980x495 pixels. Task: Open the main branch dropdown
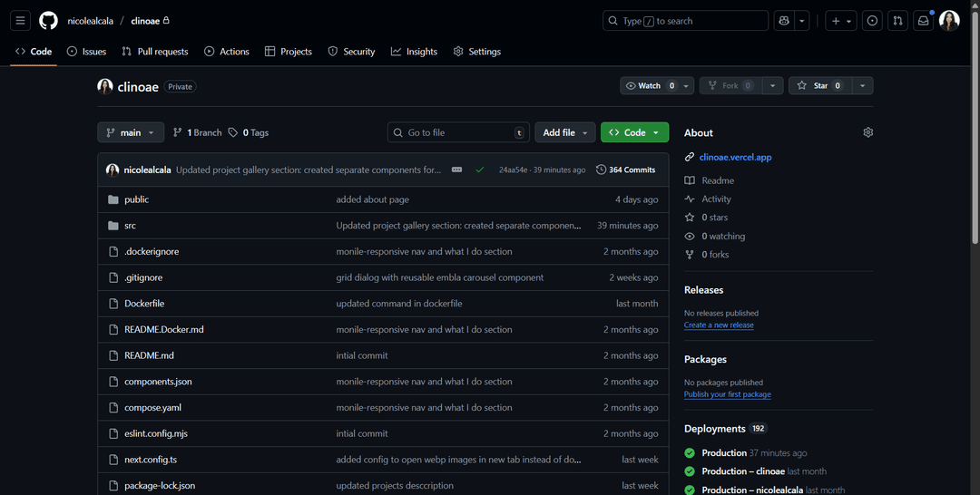point(131,132)
